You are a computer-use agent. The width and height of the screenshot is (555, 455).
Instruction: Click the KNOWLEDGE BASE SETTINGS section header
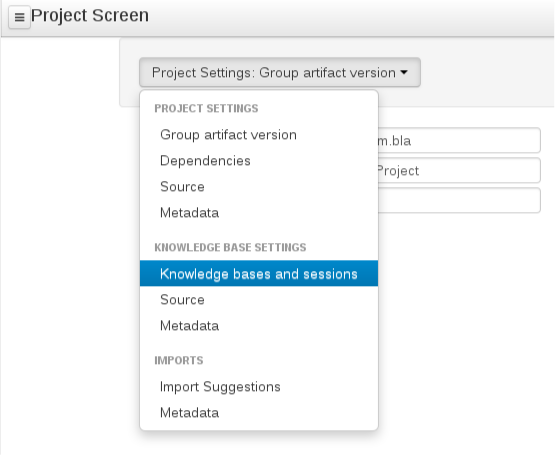[x=230, y=248]
